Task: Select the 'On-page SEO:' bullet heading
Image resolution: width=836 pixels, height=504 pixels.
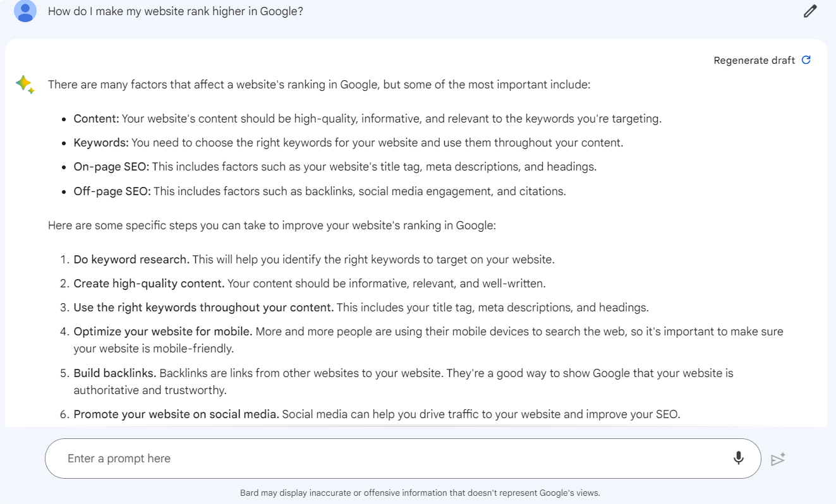Action: [111, 167]
